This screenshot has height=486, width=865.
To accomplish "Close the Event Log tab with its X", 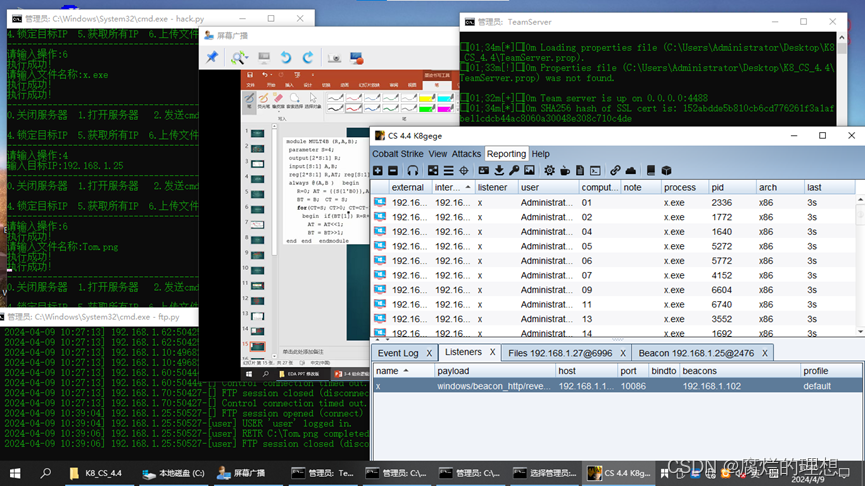I will [x=429, y=353].
